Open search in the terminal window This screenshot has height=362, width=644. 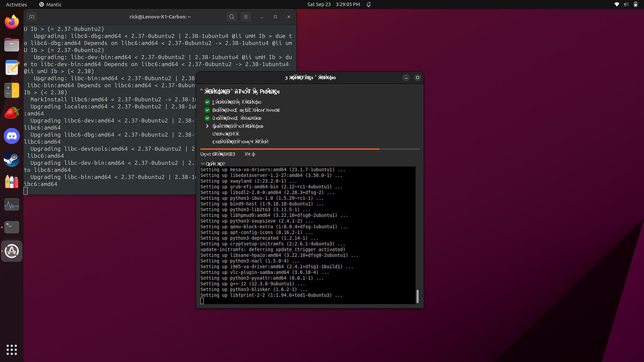click(x=231, y=17)
